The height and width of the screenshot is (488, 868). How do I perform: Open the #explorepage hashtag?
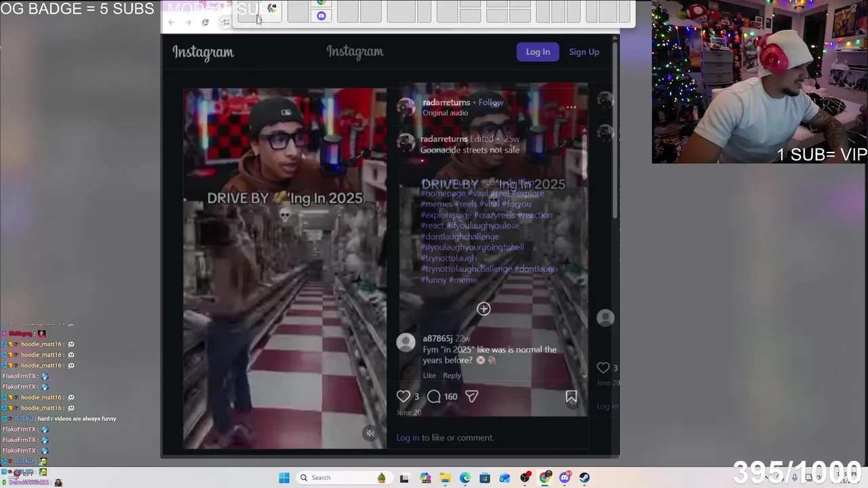[446, 215]
